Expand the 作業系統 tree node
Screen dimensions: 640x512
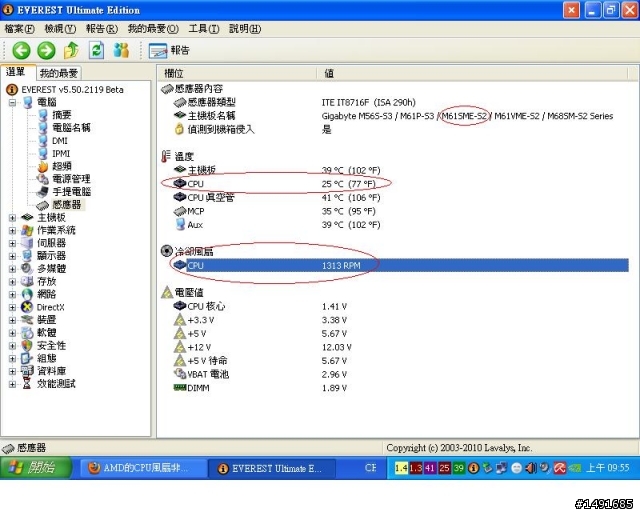(x=12, y=231)
